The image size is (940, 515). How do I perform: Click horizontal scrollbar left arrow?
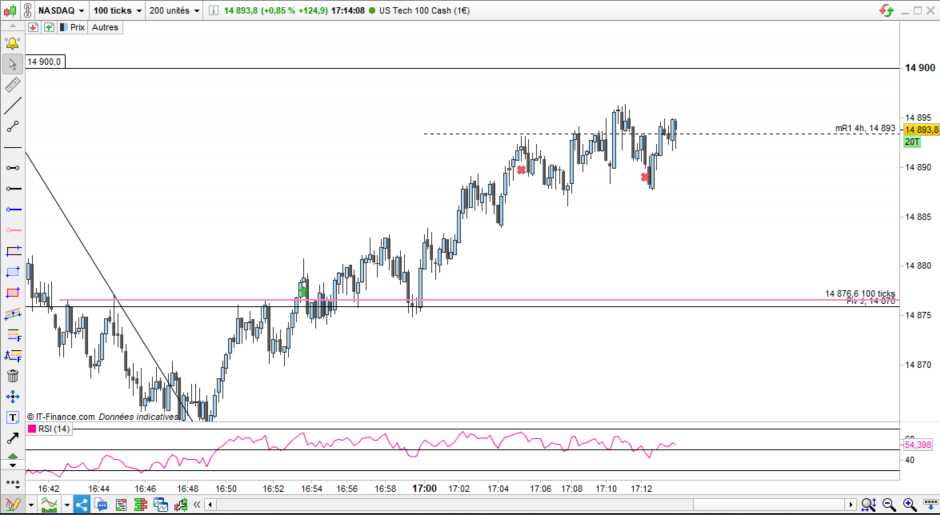tap(210, 504)
